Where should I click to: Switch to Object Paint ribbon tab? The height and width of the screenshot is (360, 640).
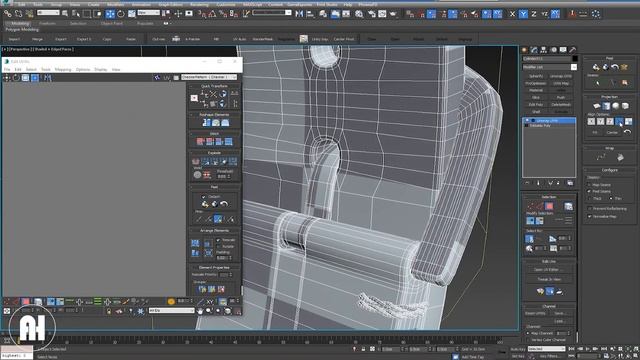click(111, 23)
